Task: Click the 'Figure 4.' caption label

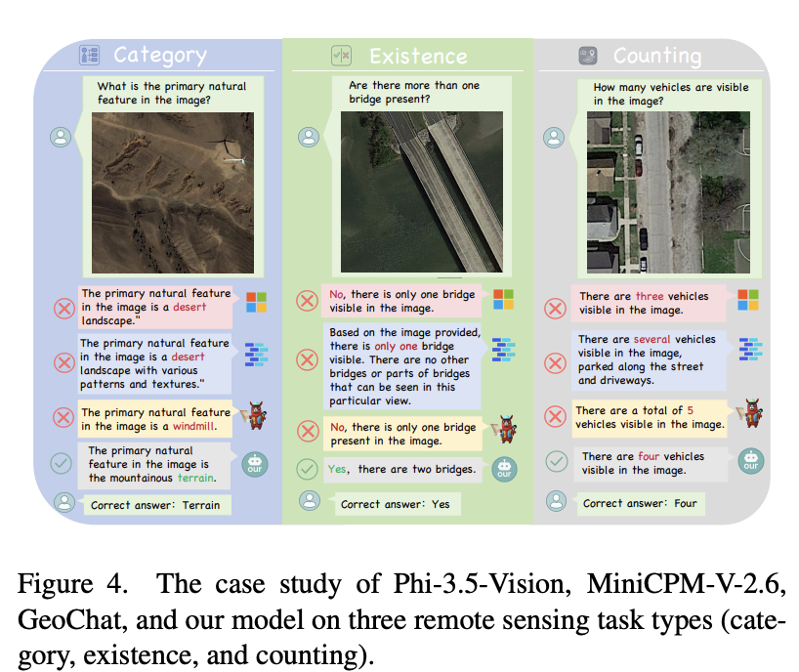Action: tap(72, 583)
